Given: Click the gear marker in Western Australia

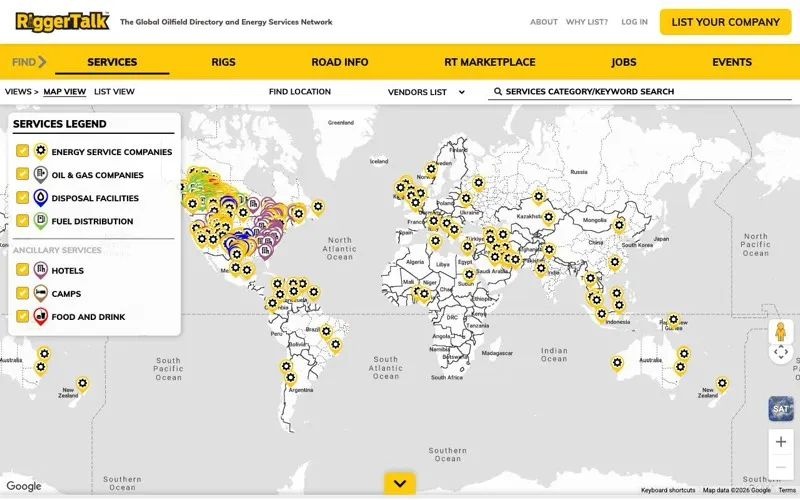Looking at the screenshot, I should pos(617,363).
